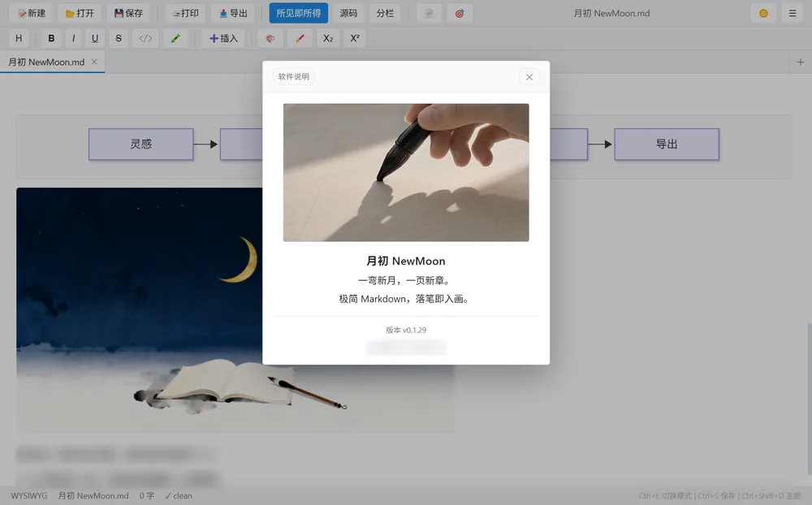Click the 灵感 flowchart box
The width and height of the screenshot is (812, 505).
tap(140, 144)
